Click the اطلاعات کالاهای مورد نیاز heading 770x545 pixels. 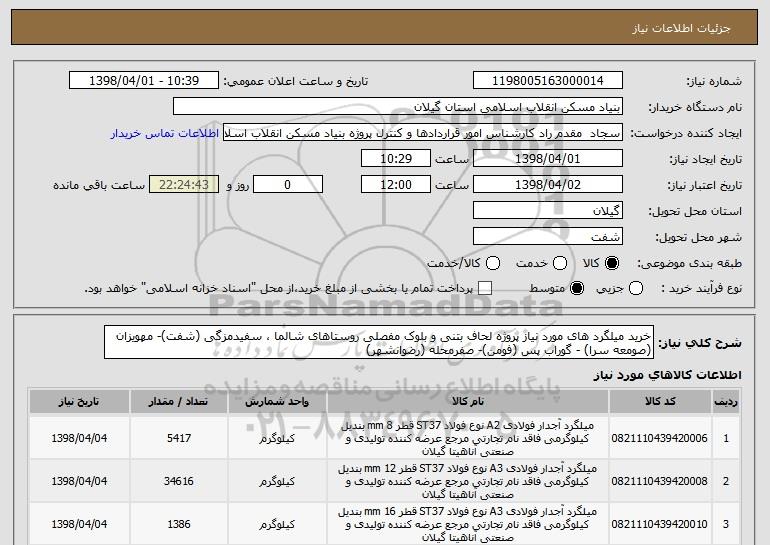tap(667, 375)
